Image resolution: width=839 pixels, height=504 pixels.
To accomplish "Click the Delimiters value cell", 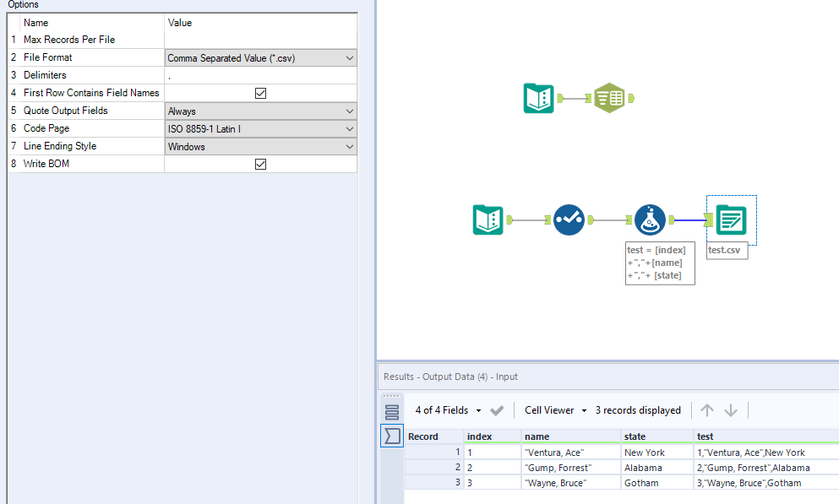I will tap(259, 75).
